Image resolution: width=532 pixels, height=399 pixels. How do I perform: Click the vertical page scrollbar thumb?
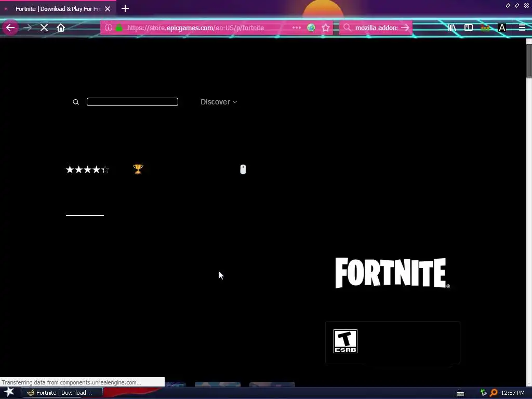[529, 61]
